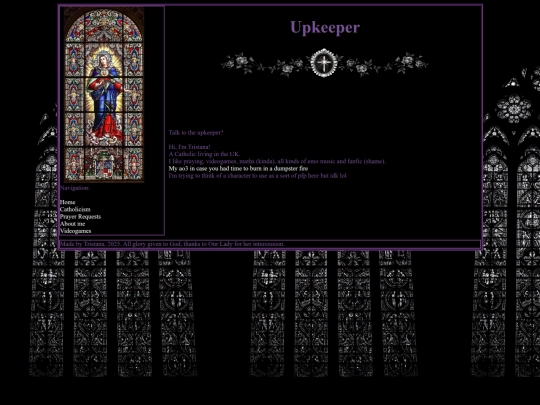Click the rose and cross divider image
Screen dimensions: 540x405
[x=324, y=64]
